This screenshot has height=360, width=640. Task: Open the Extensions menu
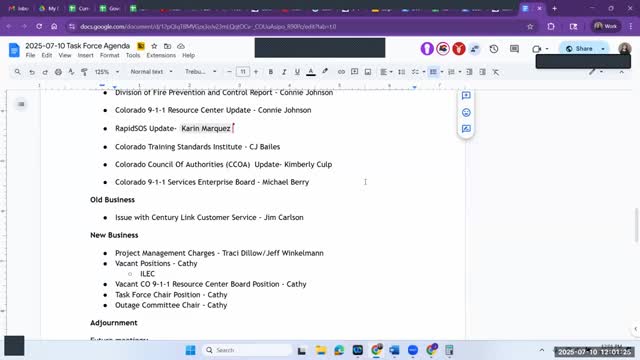(x=161, y=56)
